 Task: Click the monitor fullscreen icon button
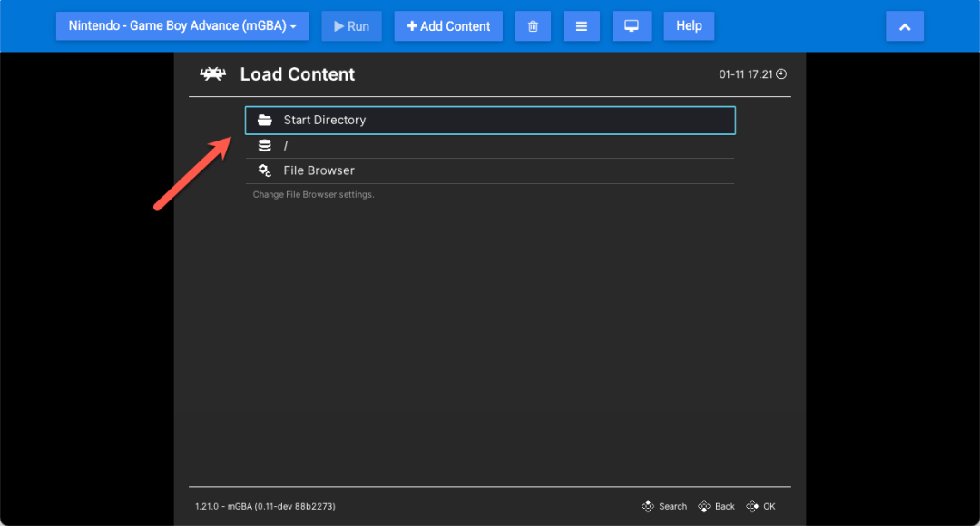point(632,26)
